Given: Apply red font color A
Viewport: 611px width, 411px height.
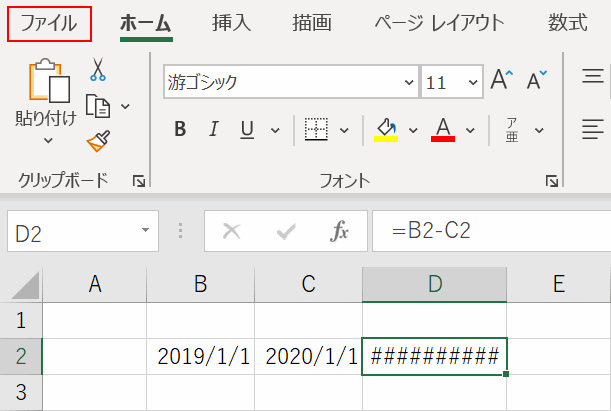Looking at the screenshot, I should tap(443, 129).
